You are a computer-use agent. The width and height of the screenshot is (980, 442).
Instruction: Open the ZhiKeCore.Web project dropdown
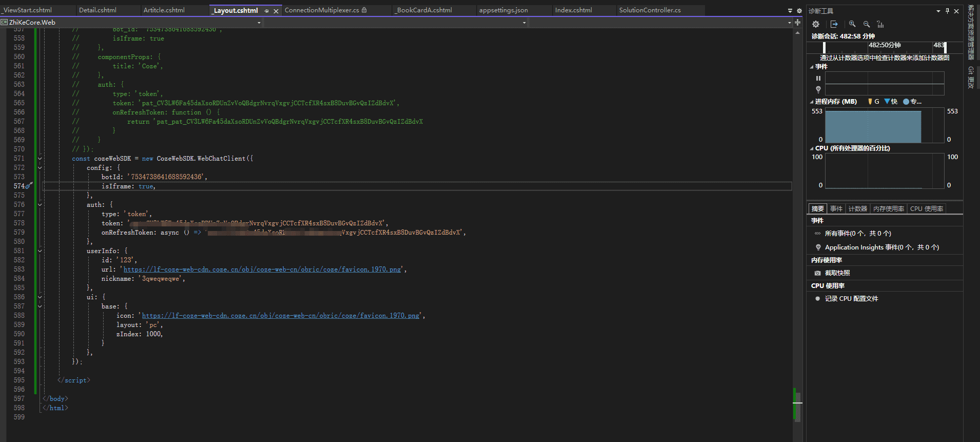click(x=259, y=23)
